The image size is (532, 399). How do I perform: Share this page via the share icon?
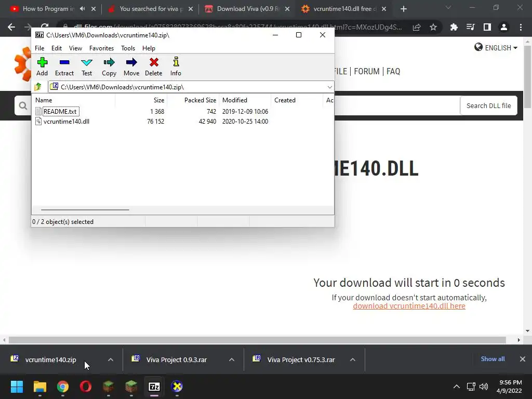pos(417,27)
